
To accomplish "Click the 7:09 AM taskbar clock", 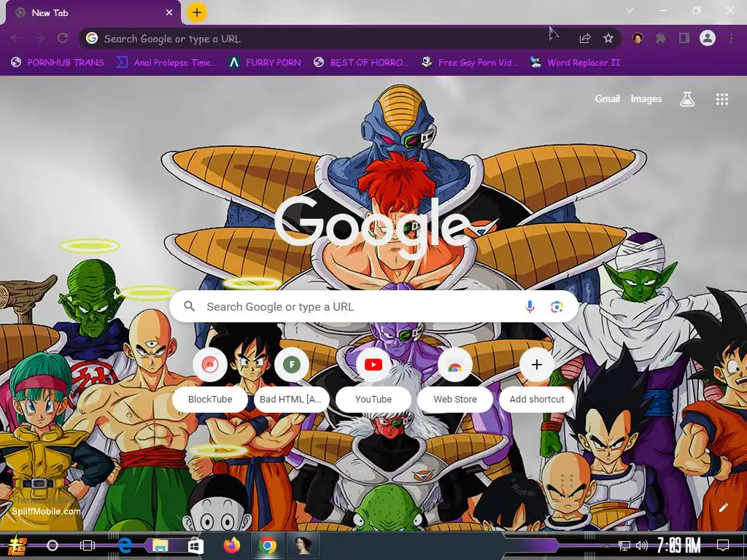I will tap(679, 545).
